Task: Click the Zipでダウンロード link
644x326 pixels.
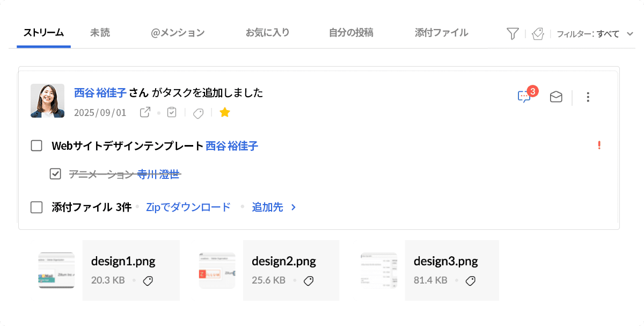Action: pos(188,207)
